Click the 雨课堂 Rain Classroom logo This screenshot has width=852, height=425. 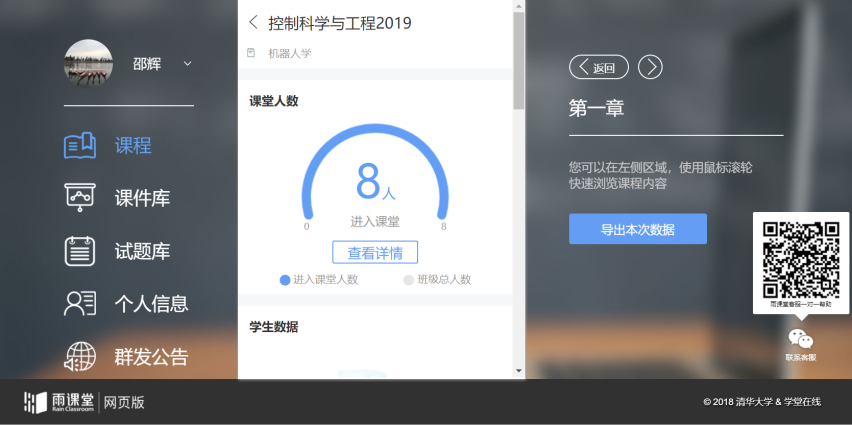tap(60, 402)
